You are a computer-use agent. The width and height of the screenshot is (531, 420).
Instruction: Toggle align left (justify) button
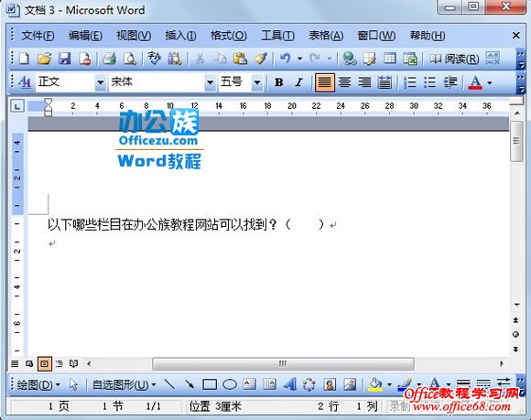coord(325,82)
